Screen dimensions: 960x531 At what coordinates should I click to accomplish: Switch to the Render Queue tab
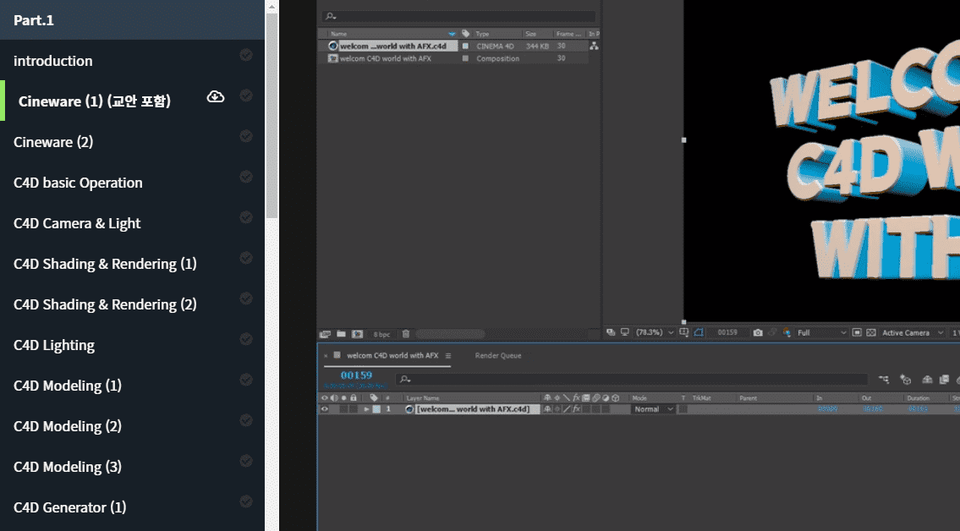click(498, 355)
